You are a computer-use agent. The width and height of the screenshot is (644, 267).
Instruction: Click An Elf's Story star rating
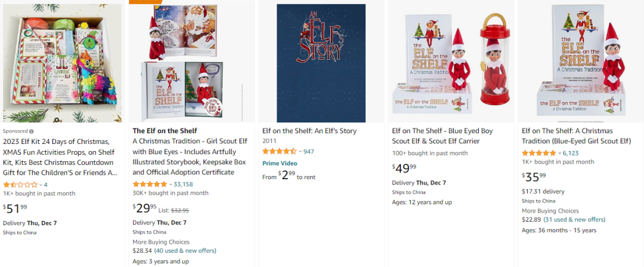click(280, 151)
